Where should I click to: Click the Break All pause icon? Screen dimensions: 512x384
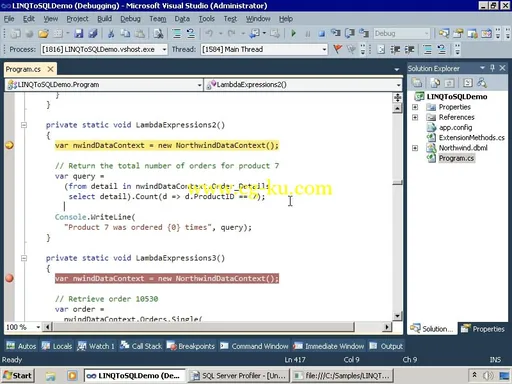pos(308,34)
